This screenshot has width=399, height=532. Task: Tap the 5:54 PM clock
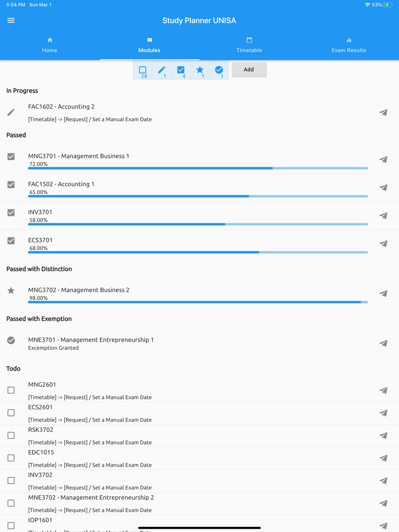click(16, 5)
